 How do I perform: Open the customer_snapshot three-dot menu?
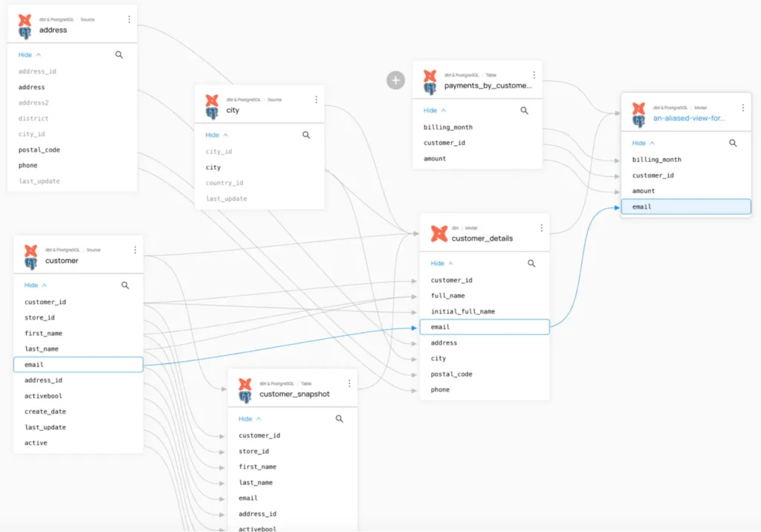click(349, 384)
